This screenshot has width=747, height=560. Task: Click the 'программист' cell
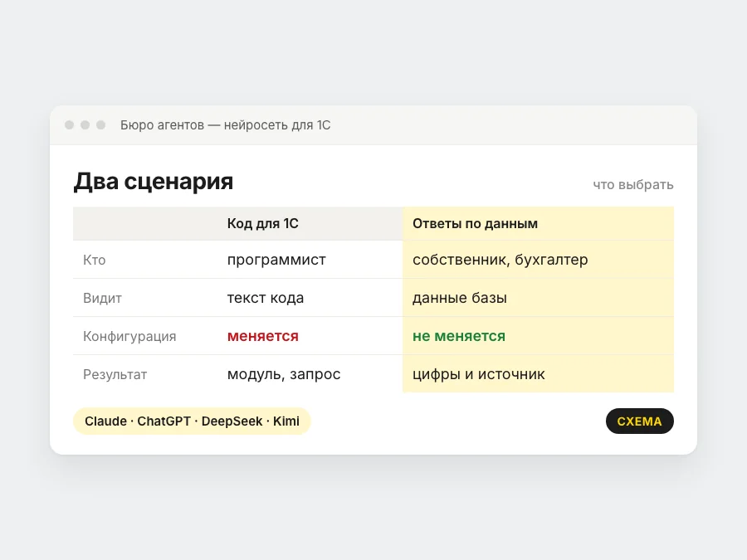coord(276,260)
